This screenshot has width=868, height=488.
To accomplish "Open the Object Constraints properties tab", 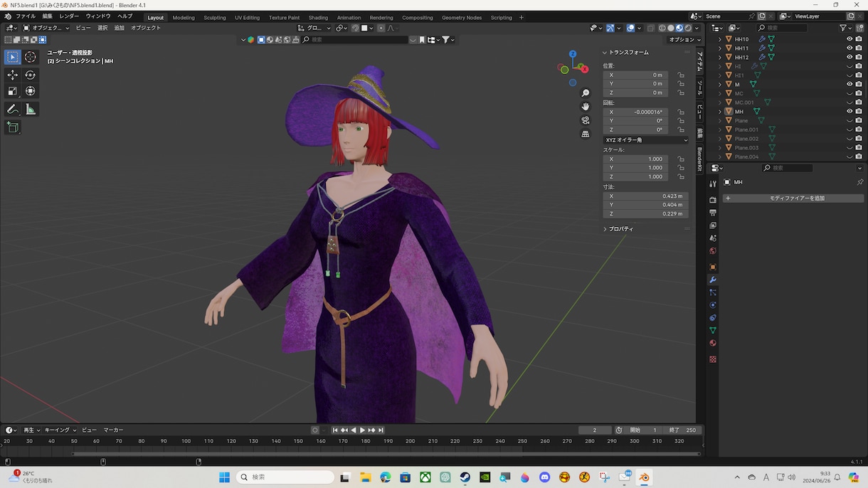I will [x=713, y=318].
